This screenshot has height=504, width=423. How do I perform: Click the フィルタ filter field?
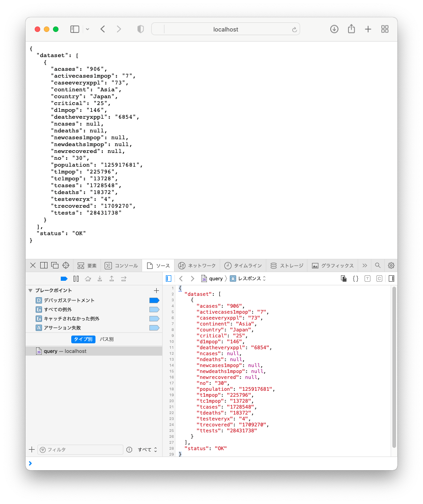coord(80,450)
